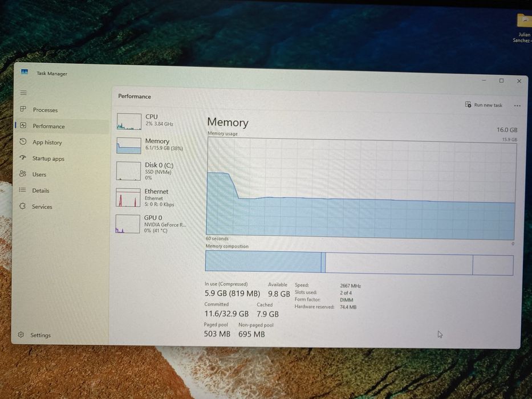Click the Task Manager title bar icon
This screenshot has height=399, width=532.
point(25,72)
